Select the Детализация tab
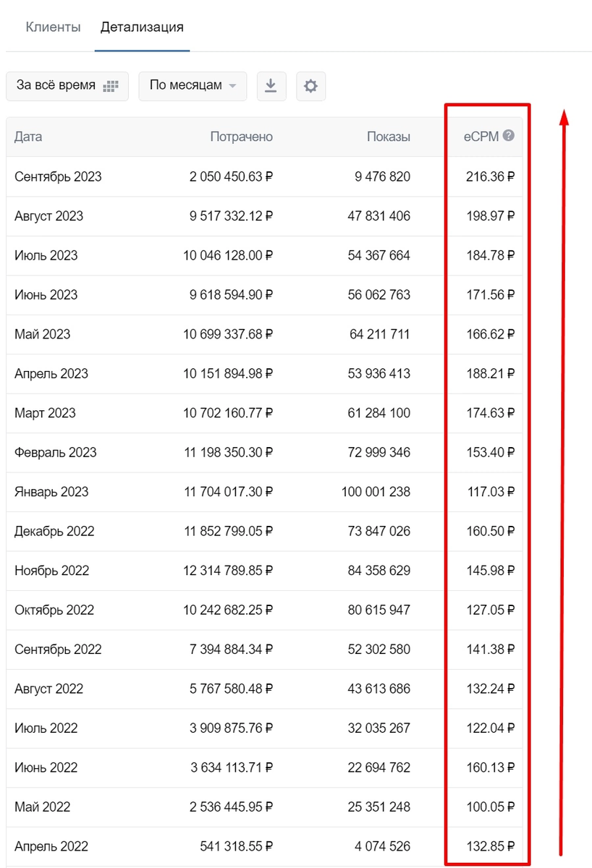The image size is (592, 868). pyautogui.click(x=142, y=27)
